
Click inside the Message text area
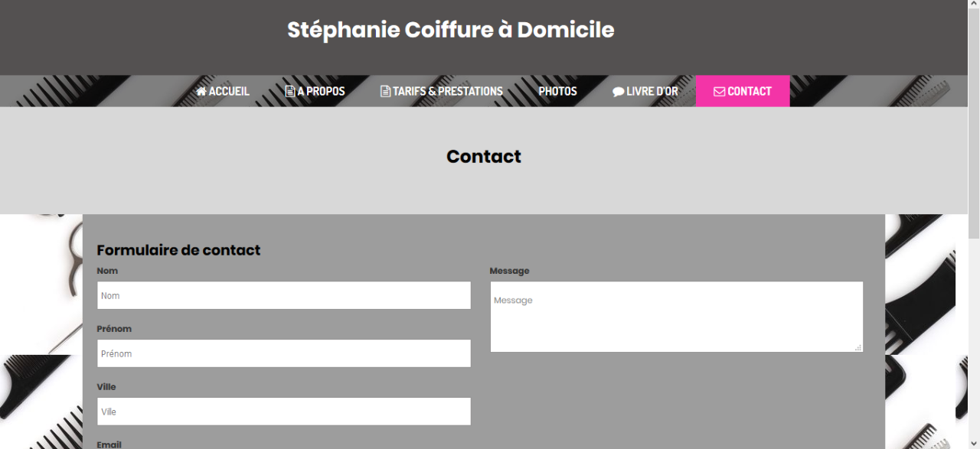[677, 317]
